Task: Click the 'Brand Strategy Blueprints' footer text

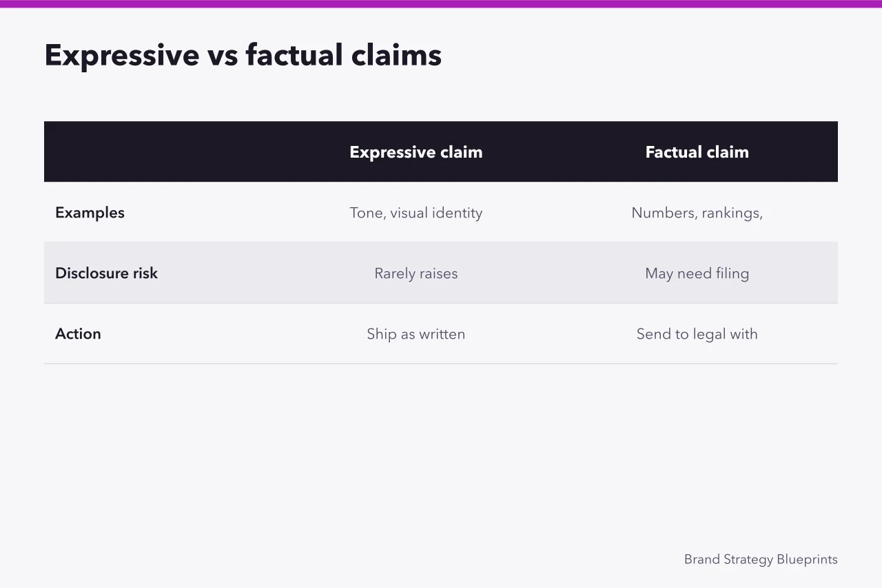Action: click(761, 559)
